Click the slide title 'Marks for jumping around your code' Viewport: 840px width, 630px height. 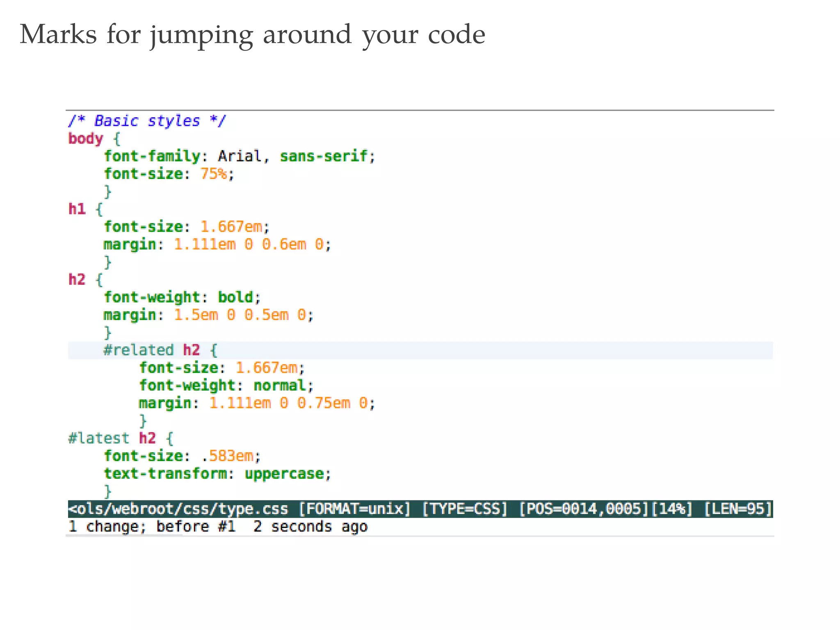pyautogui.click(x=252, y=35)
